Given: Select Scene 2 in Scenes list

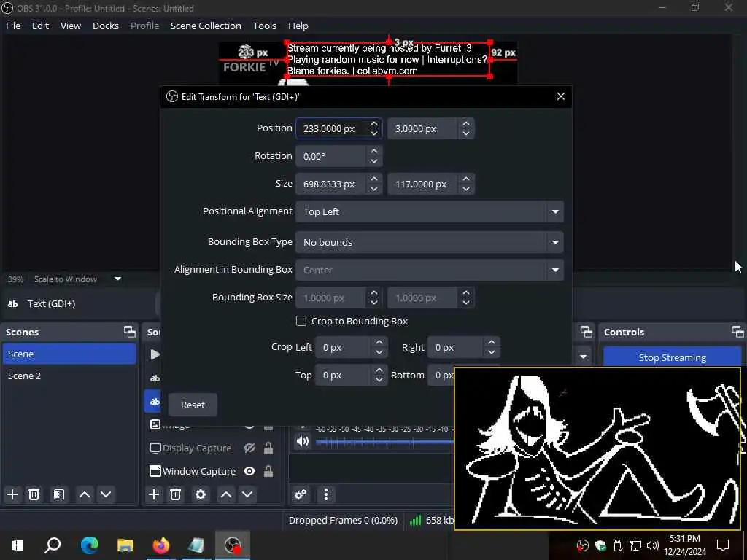Looking at the screenshot, I should [x=69, y=376].
